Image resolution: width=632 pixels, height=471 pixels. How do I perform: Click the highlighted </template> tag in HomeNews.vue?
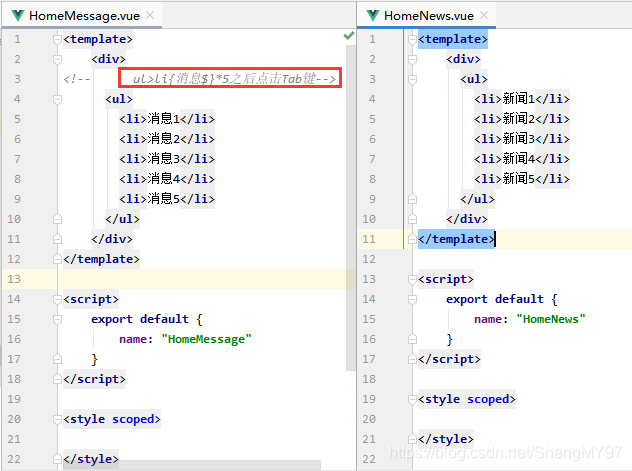[x=456, y=239]
